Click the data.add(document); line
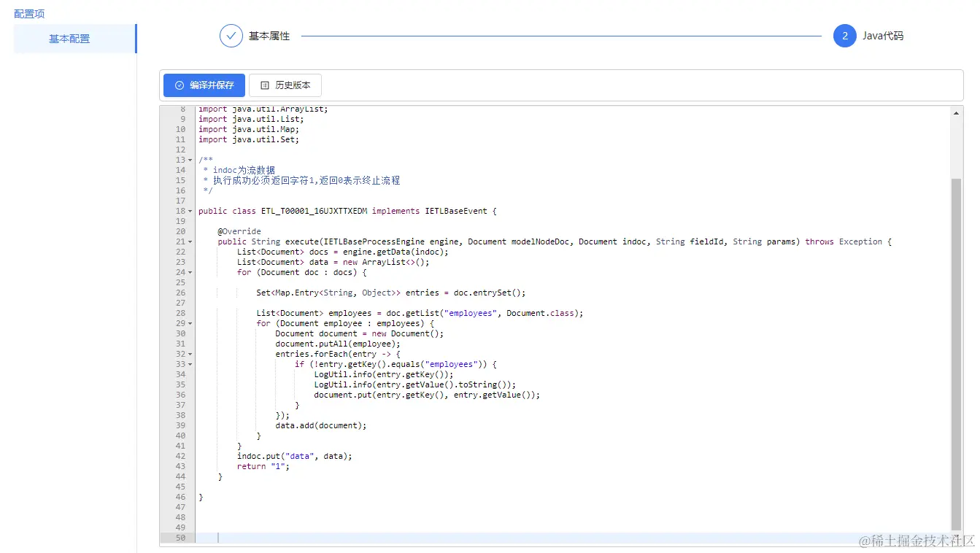 pyautogui.click(x=321, y=425)
